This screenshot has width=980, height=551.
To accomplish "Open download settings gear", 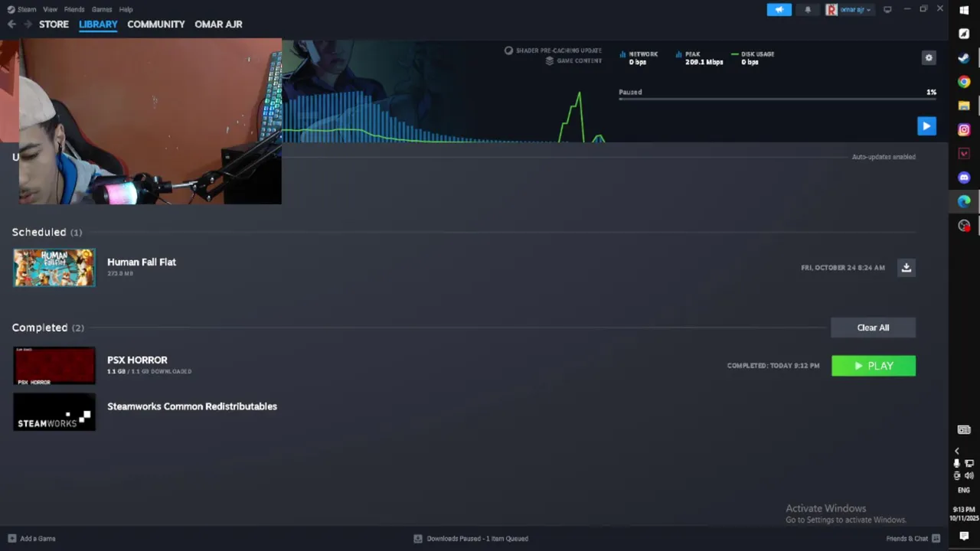I will click(929, 57).
